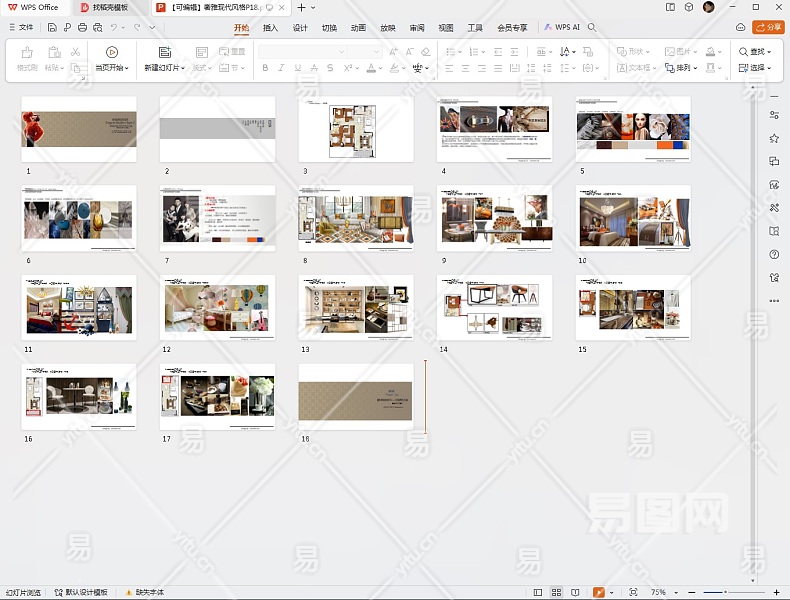
Task: Click the fit-to-window icon beside zoom percentage
Action: click(634, 593)
